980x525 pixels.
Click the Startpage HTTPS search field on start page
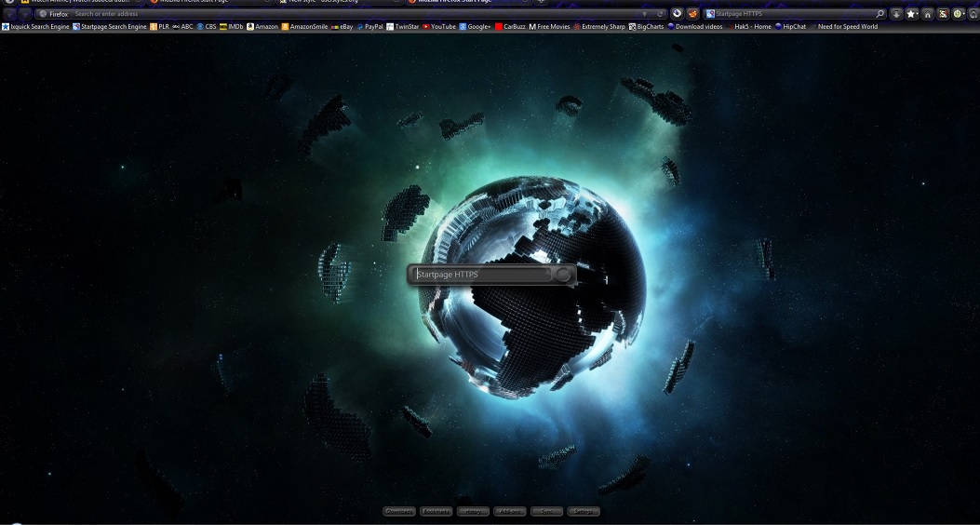tap(481, 275)
